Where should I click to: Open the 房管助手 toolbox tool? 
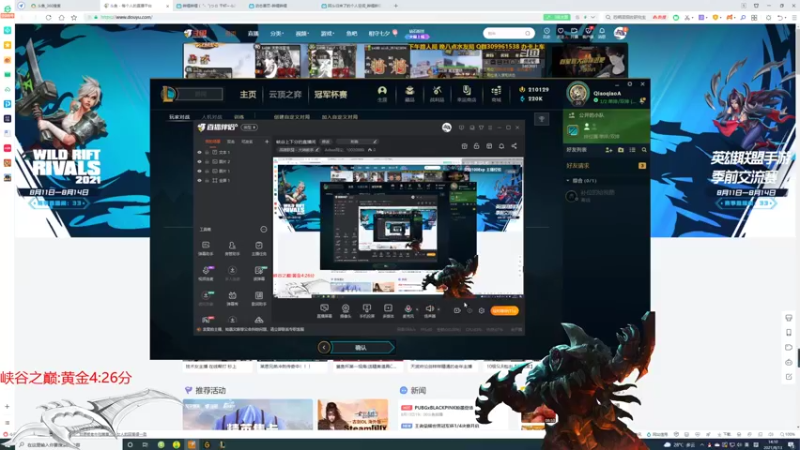click(x=232, y=248)
